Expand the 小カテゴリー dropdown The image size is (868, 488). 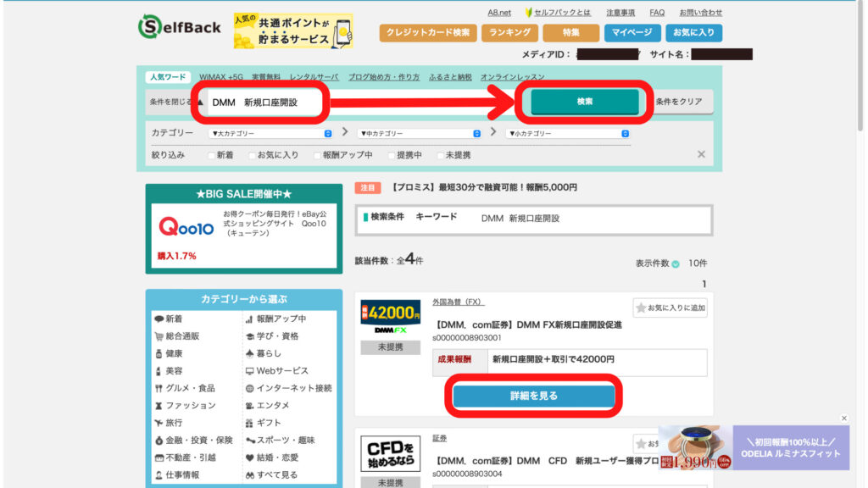[x=568, y=133]
